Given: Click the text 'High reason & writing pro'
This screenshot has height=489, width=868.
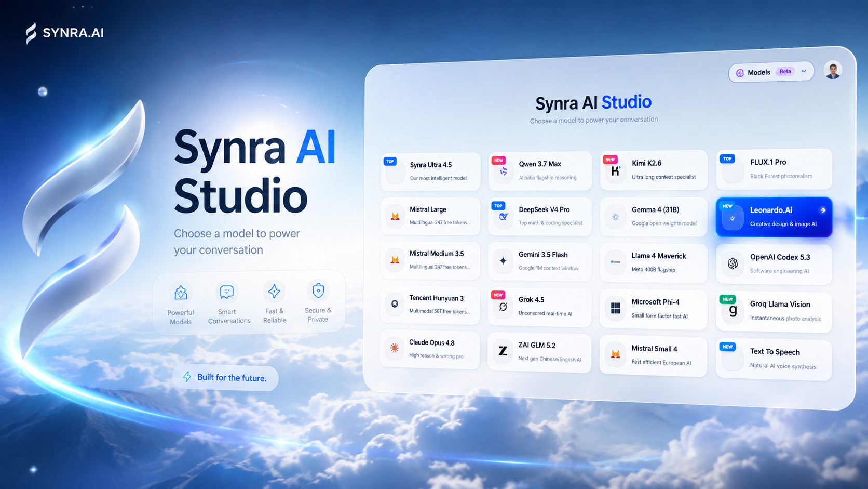Looking at the screenshot, I should [x=436, y=356].
